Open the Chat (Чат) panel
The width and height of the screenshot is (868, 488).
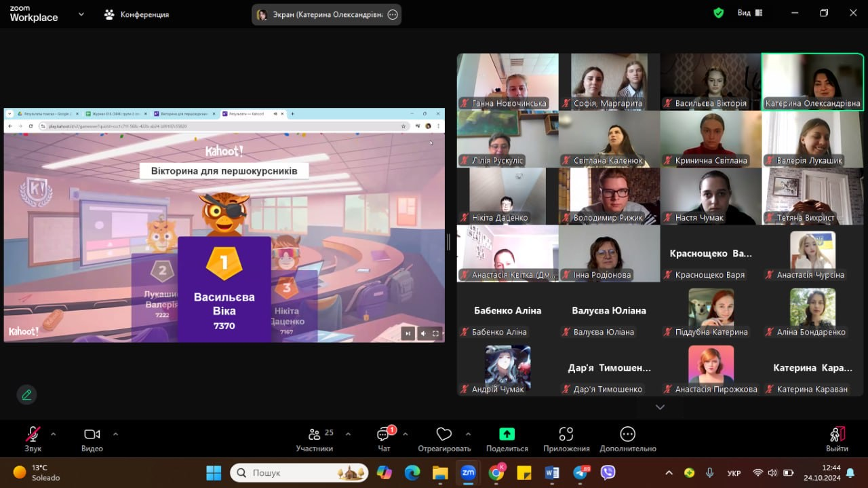pos(384,434)
